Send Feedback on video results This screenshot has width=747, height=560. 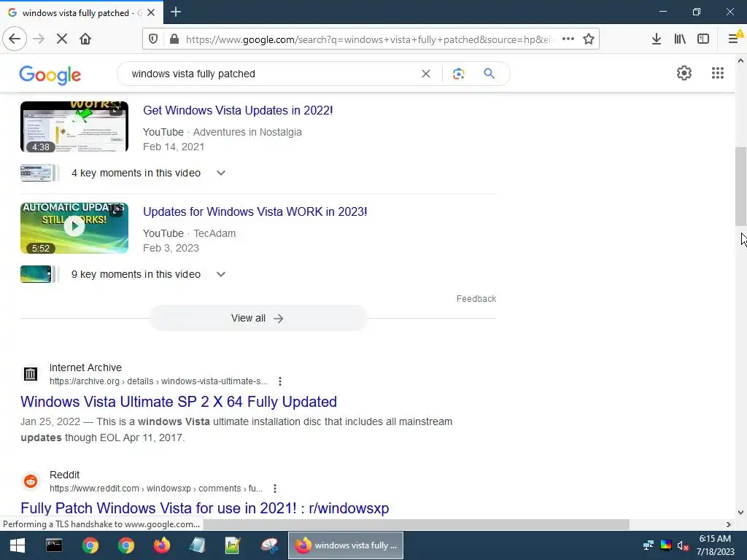tap(476, 298)
